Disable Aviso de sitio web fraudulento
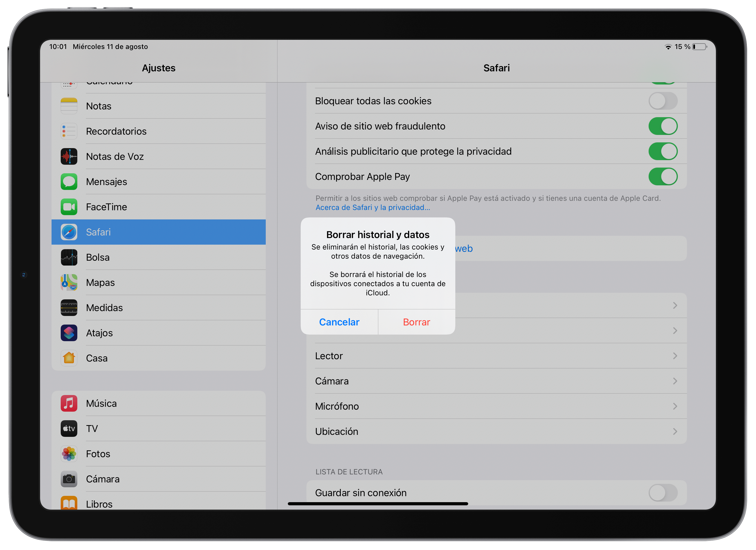Viewport: 756px width, 550px height. (663, 126)
